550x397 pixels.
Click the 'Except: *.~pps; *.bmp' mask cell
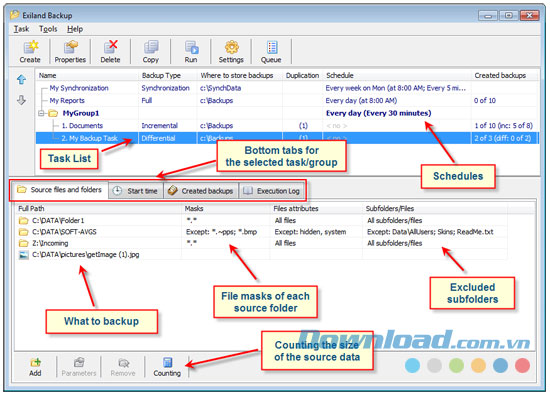[x=222, y=232]
